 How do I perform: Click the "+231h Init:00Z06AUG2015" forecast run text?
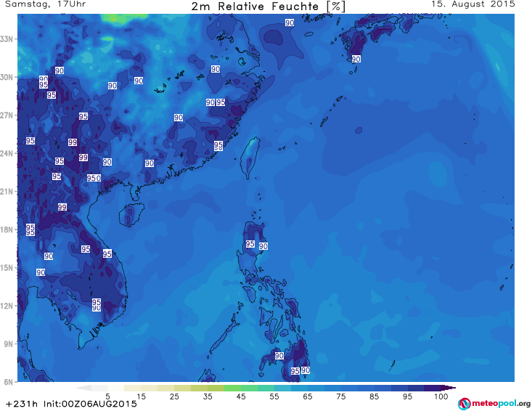(71, 404)
